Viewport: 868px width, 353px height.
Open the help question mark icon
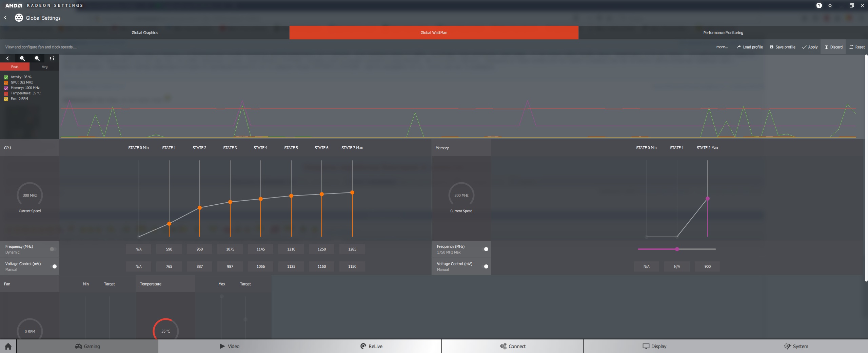click(819, 5)
